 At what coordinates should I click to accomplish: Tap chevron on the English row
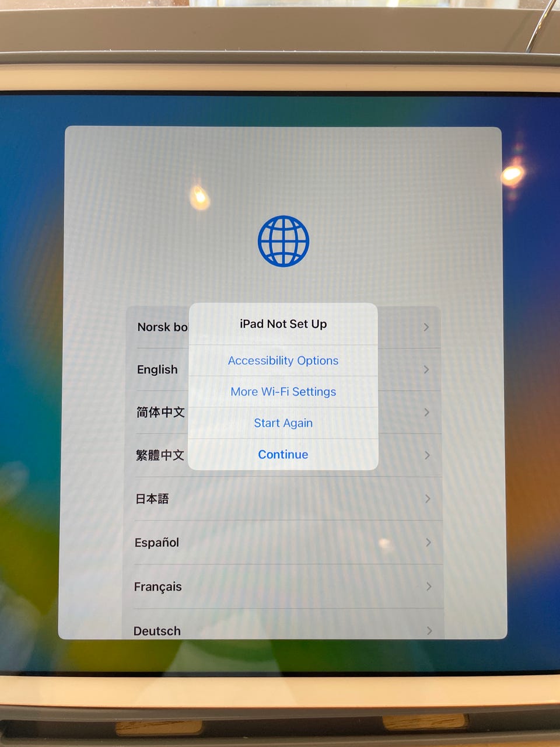[x=426, y=369]
